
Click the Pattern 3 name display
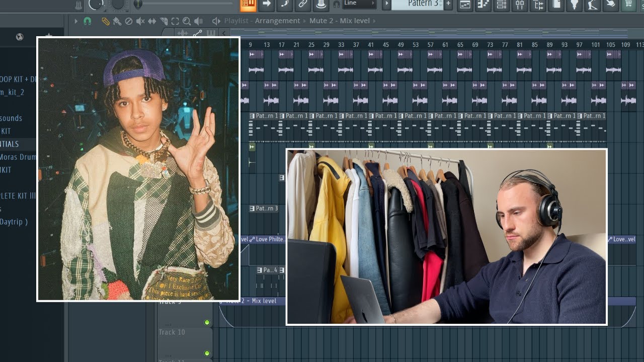(x=417, y=4)
